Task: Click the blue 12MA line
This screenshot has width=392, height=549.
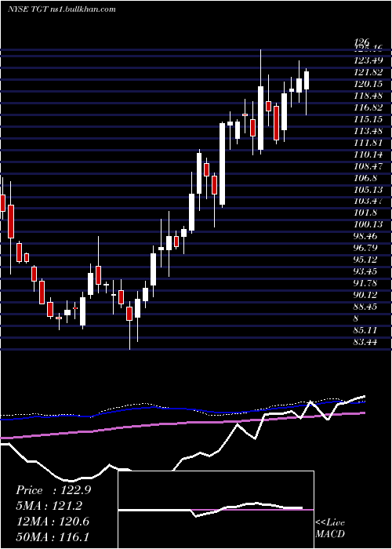Action: (182, 409)
